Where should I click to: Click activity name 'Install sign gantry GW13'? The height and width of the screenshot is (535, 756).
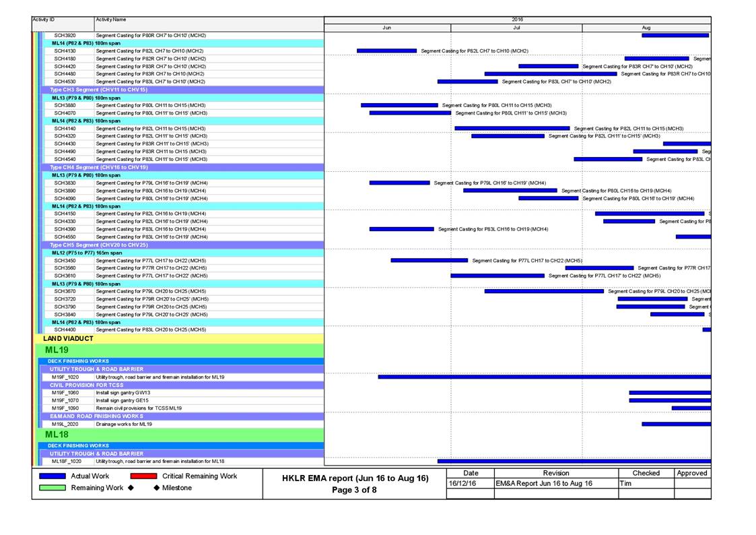point(123,393)
